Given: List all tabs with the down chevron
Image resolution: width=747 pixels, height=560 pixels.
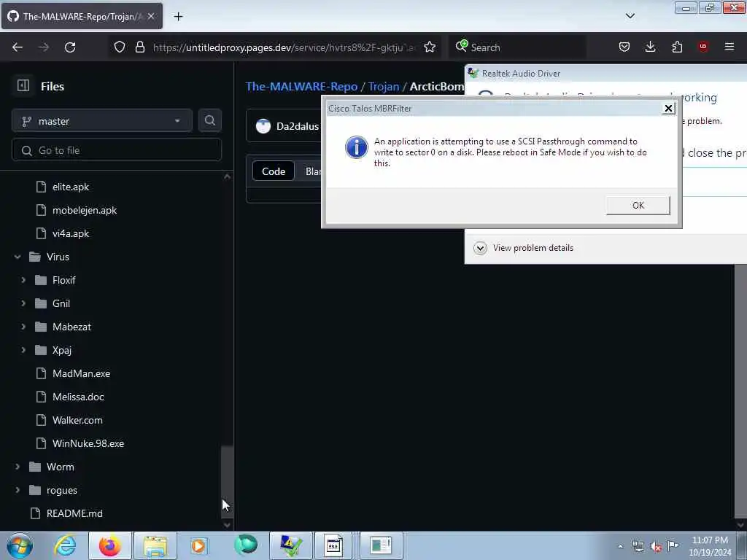Looking at the screenshot, I should coord(630,16).
